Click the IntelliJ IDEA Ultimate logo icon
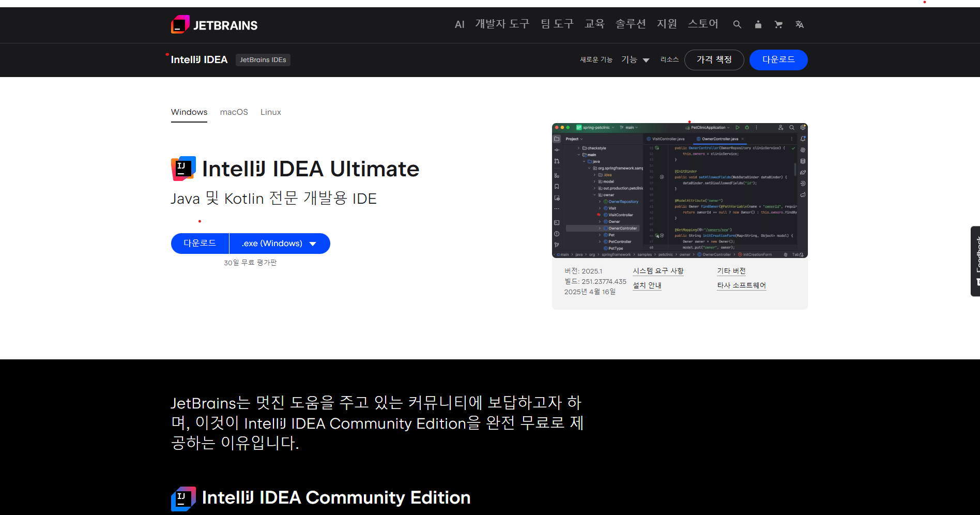The image size is (980, 515). tap(183, 169)
